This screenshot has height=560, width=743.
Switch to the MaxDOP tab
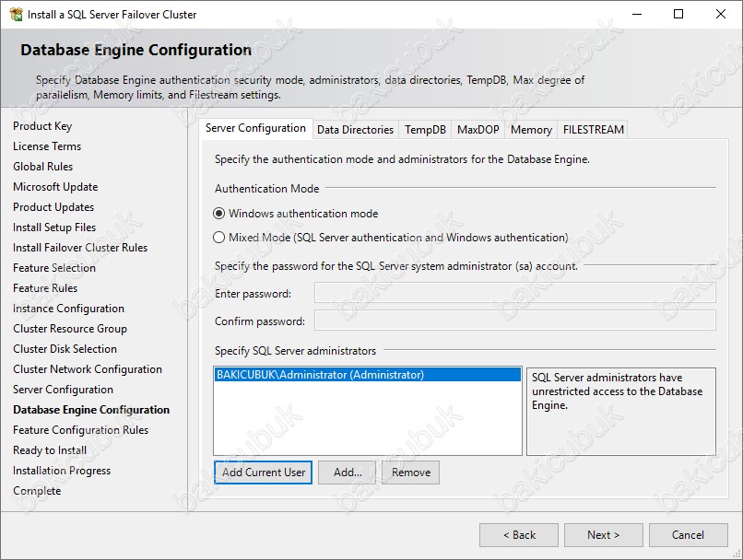click(x=478, y=130)
